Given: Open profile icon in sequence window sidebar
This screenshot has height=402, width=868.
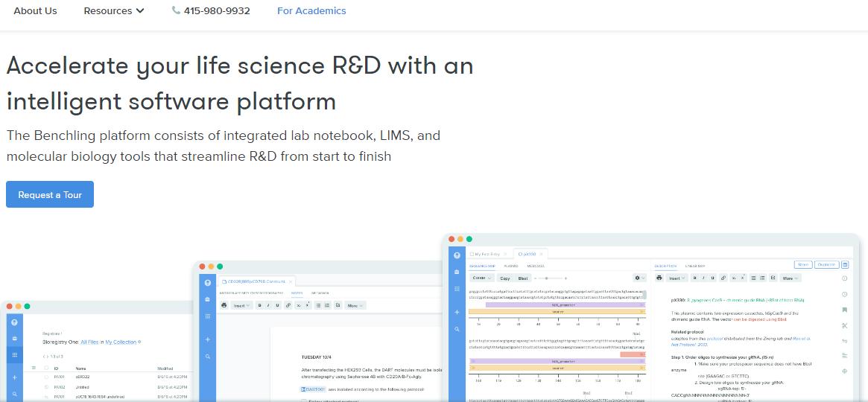Looking at the screenshot, I should (x=457, y=255).
